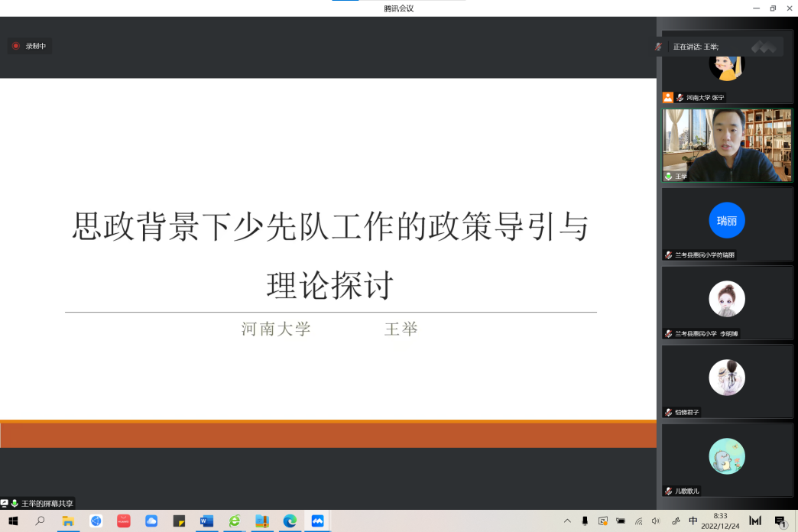Select 王举's video thumbnail
Viewport: 798px width, 532px height.
[727, 145]
